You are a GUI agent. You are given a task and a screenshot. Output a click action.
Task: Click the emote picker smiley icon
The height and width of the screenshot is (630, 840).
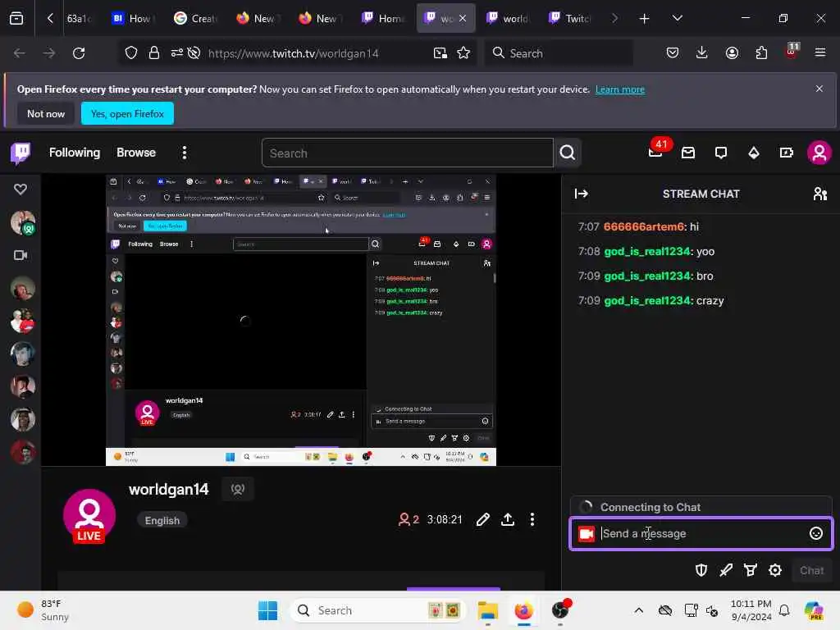(815, 533)
